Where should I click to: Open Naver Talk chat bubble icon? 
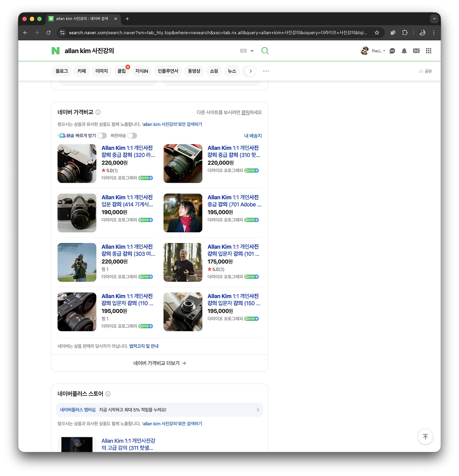coord(392,51)
